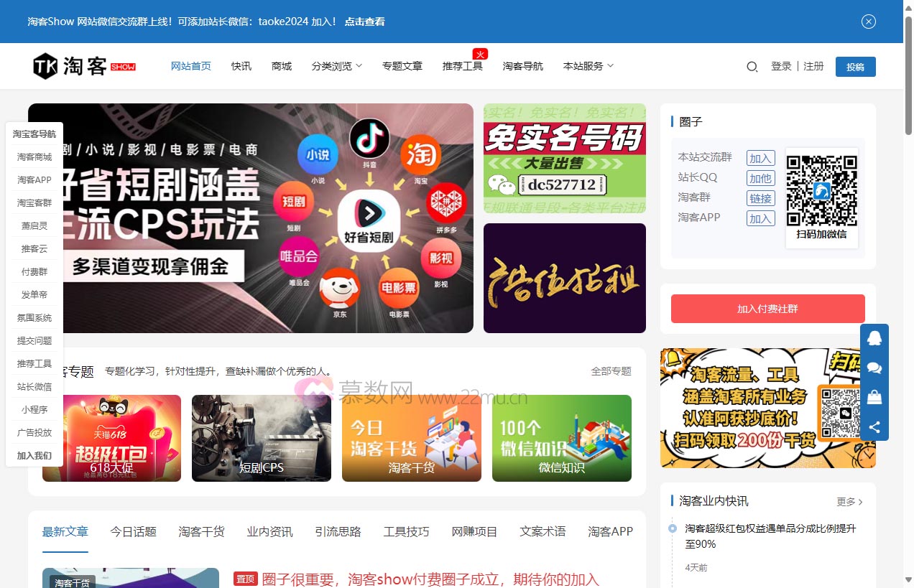Open the chat bubbles icon in floating sidebar

point(874,368)
